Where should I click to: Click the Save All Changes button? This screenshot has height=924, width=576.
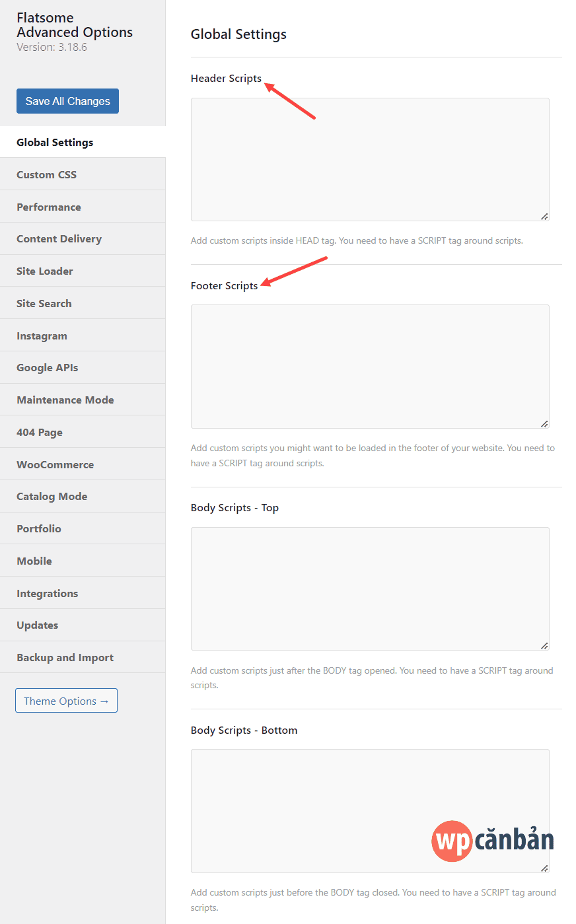67,101
